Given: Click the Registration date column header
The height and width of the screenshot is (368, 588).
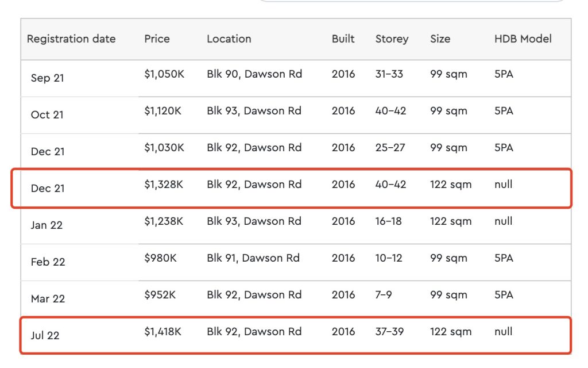Looking at the screenshot, I should coord(71,39).
